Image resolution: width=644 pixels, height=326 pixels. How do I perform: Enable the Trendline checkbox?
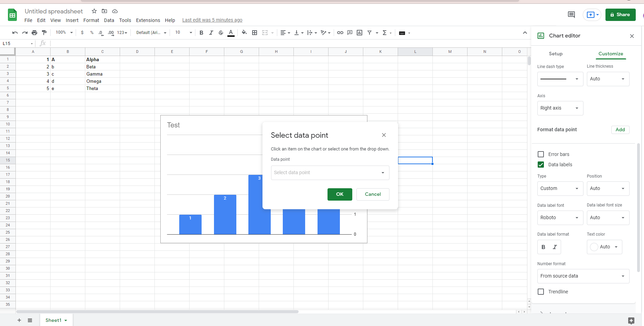point(541,292)
